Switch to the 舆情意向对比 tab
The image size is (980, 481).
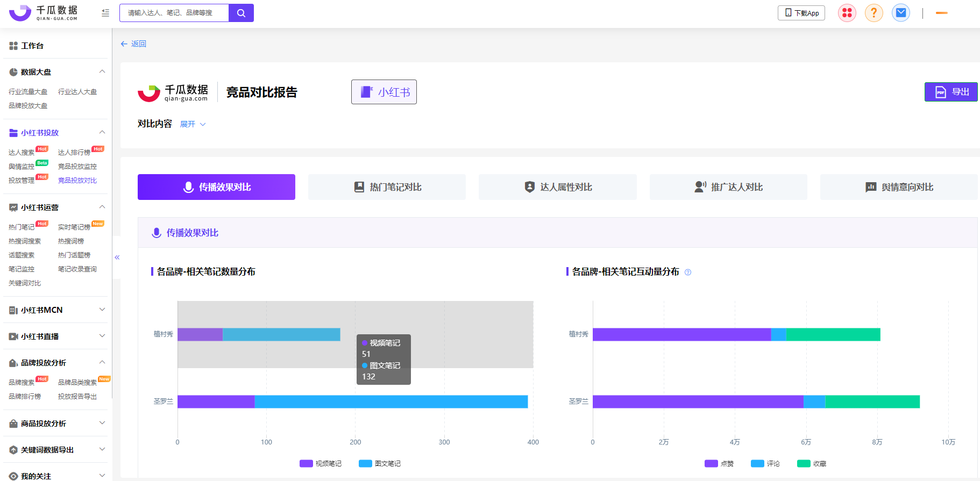coord(899,187)
